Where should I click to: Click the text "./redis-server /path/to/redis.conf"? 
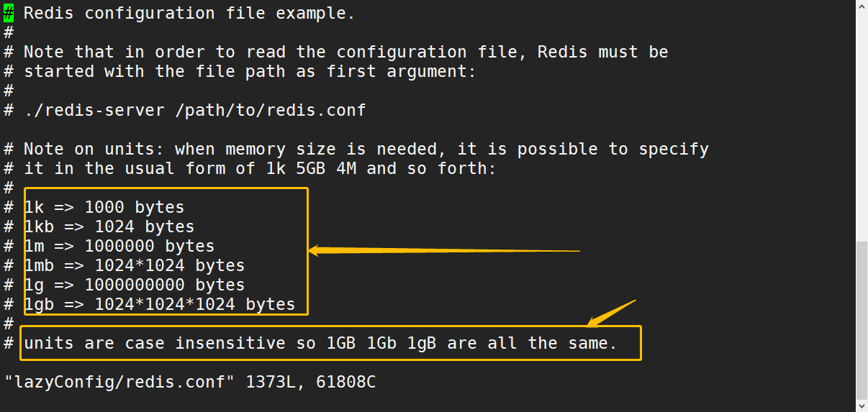pos(195,110)
